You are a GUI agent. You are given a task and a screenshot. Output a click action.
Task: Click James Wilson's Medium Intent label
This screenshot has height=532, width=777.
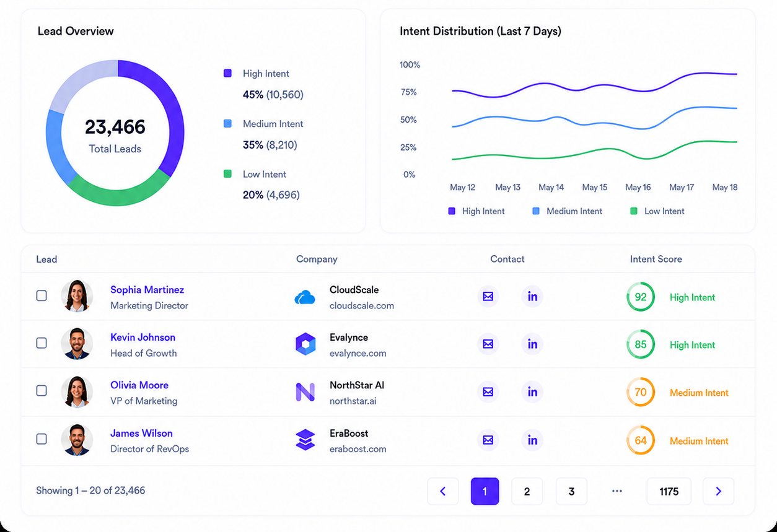(699, 441)
